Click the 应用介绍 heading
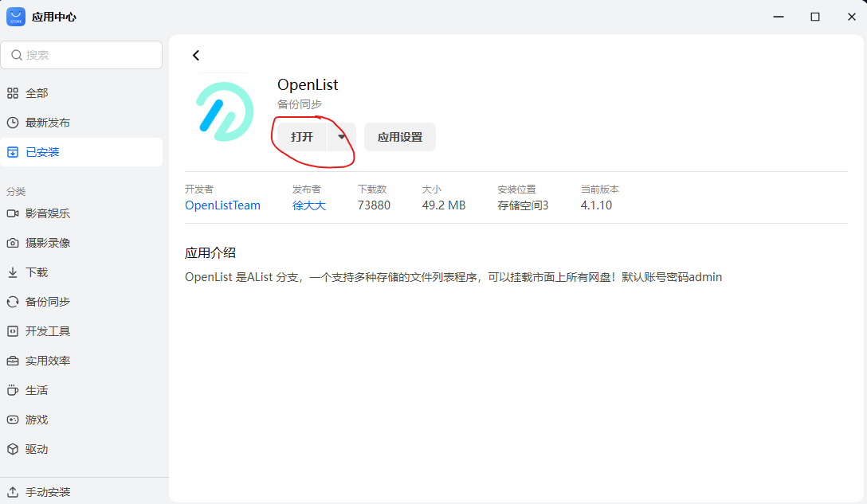The image size is (867, 504). (210, 253)
